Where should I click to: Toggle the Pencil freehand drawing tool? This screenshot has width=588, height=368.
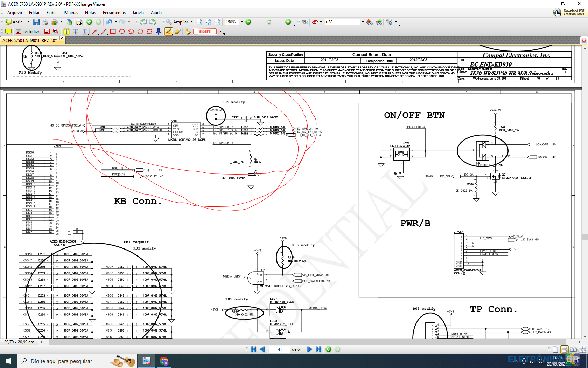[x=168, y=32]
